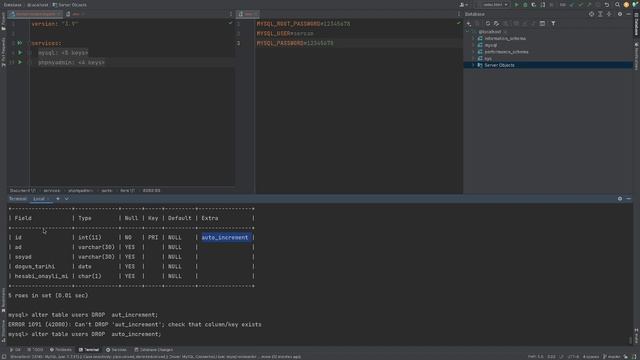The width and height of the screenshot is (640, 360).
Task: Open Terminal panel settings gear
Action: (620, 199)
